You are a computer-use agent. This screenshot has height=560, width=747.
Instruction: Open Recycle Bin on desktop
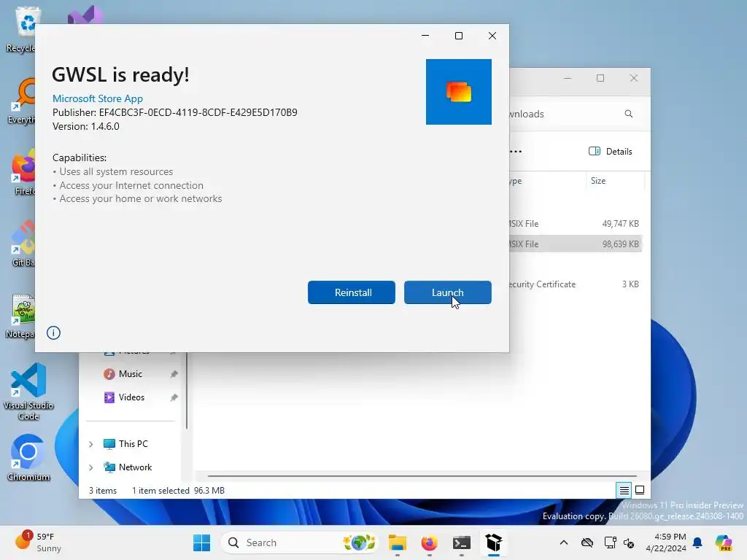[22, 29]
